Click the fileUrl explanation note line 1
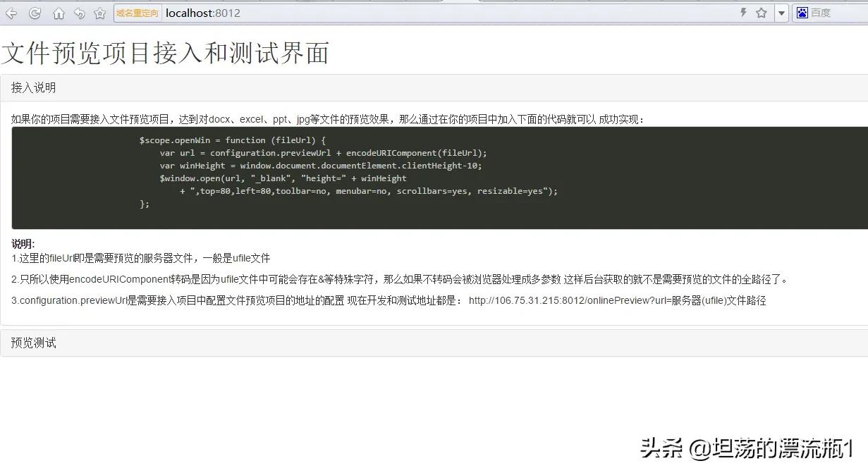 click(140, 258)
